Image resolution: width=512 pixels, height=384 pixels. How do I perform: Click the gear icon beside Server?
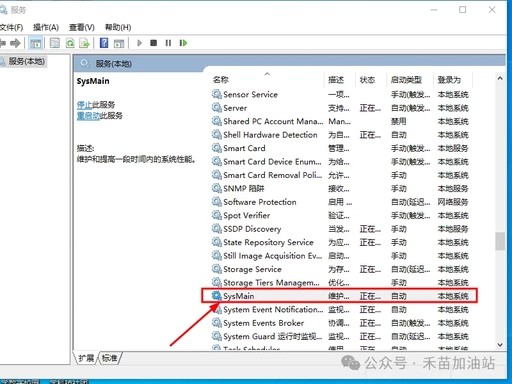pos(217,108)
